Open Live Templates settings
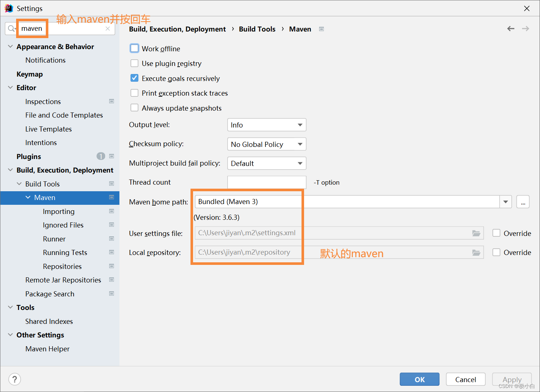The height and width of the screenshot is (392, 540). point(48,129)
